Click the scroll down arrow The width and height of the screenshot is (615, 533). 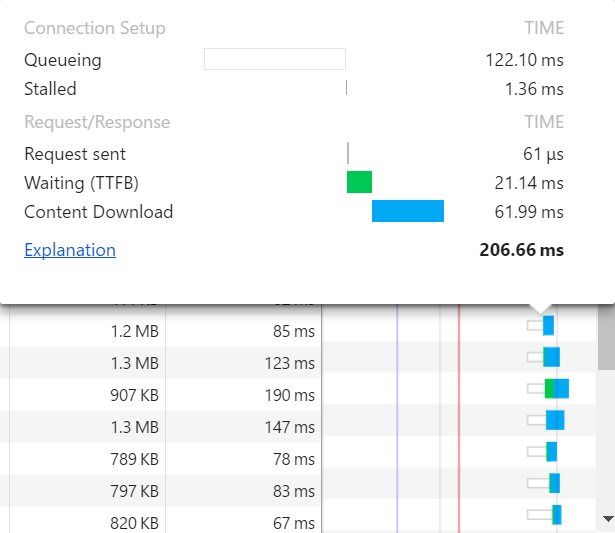[x=607, y=519]
